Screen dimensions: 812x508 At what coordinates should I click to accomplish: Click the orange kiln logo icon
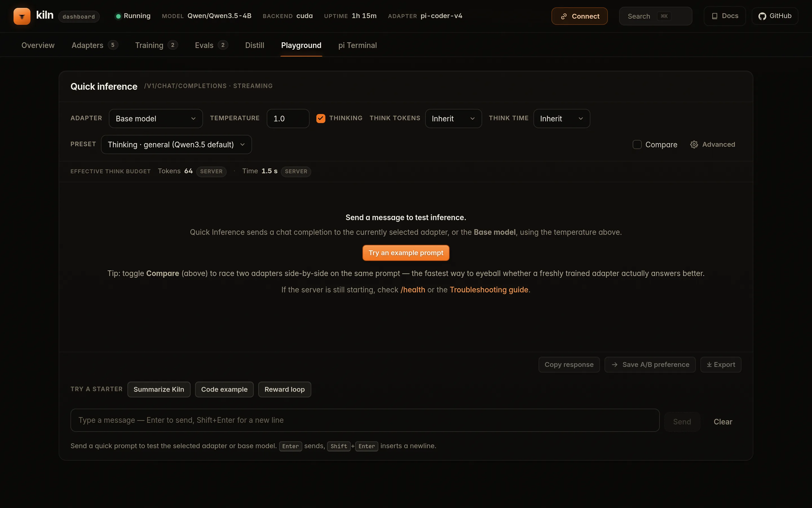22,16
